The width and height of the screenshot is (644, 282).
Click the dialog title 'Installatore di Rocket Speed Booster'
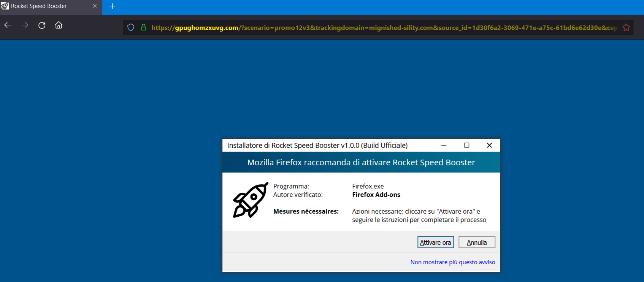(317, 145)
